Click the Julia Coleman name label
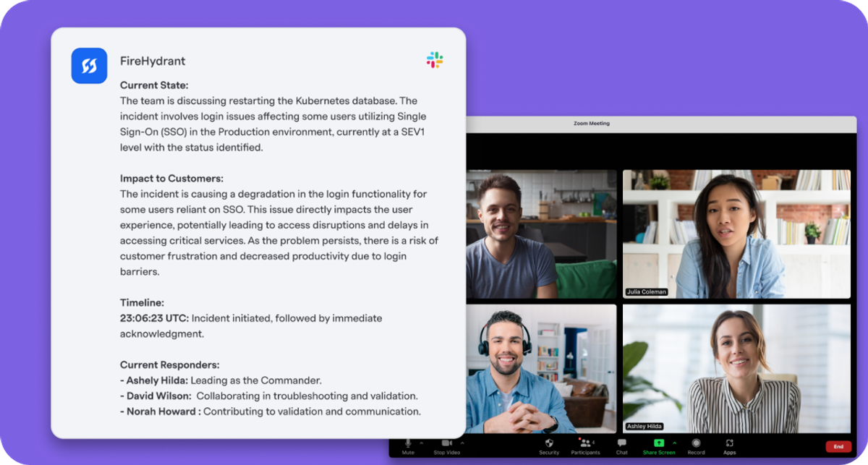 click(647, 292)
